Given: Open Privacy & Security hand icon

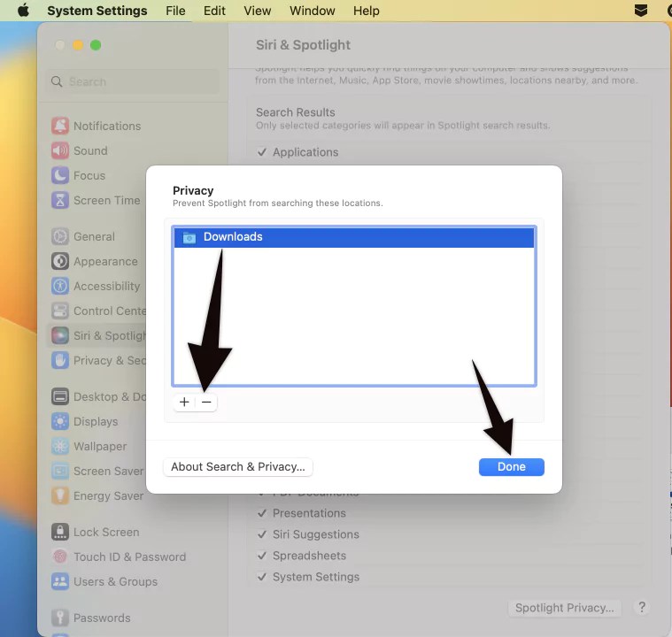Looking at the screenshot, I should pos(60,360).
